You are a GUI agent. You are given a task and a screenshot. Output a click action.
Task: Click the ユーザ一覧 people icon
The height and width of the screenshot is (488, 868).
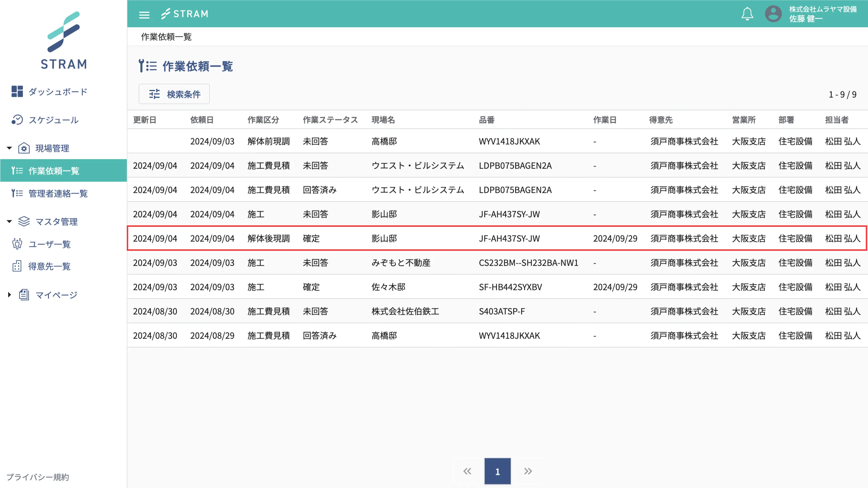pyautogui.click(x=17, y=244)
